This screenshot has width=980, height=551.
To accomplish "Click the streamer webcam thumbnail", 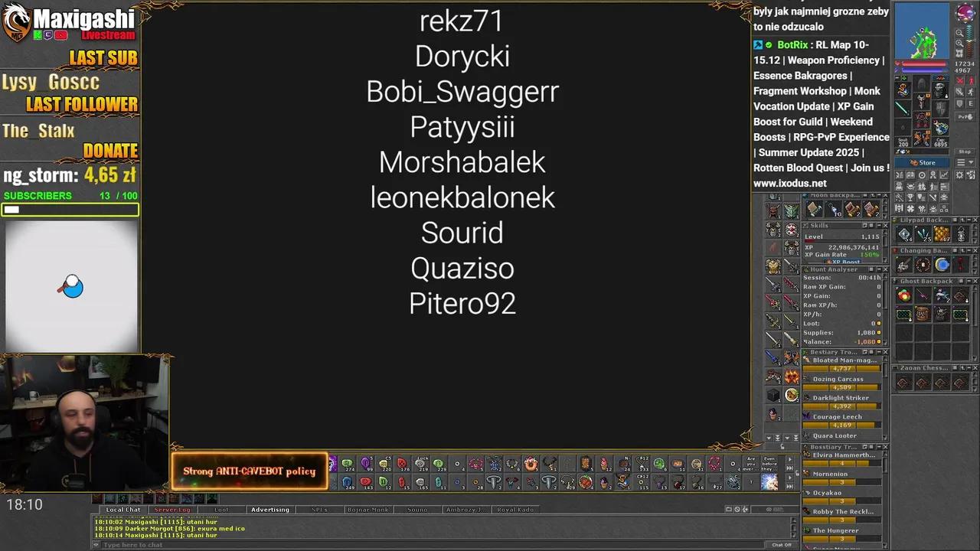I will click(x=84, y=423).
